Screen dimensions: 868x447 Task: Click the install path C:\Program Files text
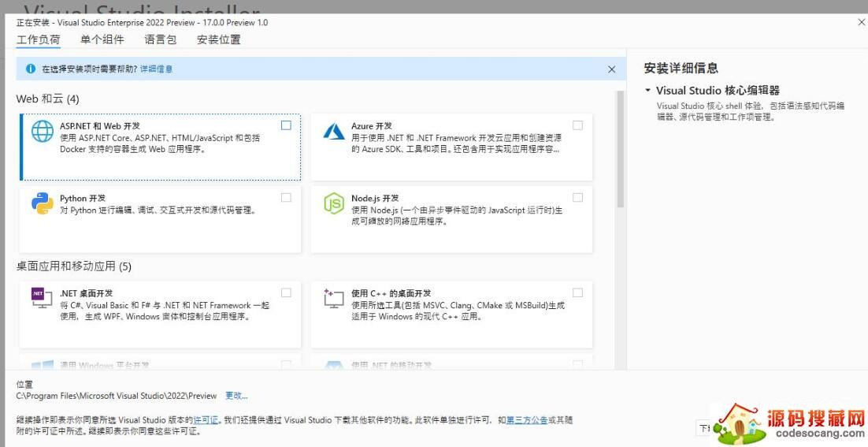(x=117, y=396)
